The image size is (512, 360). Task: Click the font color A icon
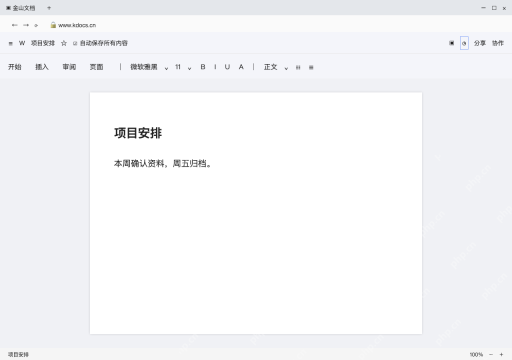[241, 67]
